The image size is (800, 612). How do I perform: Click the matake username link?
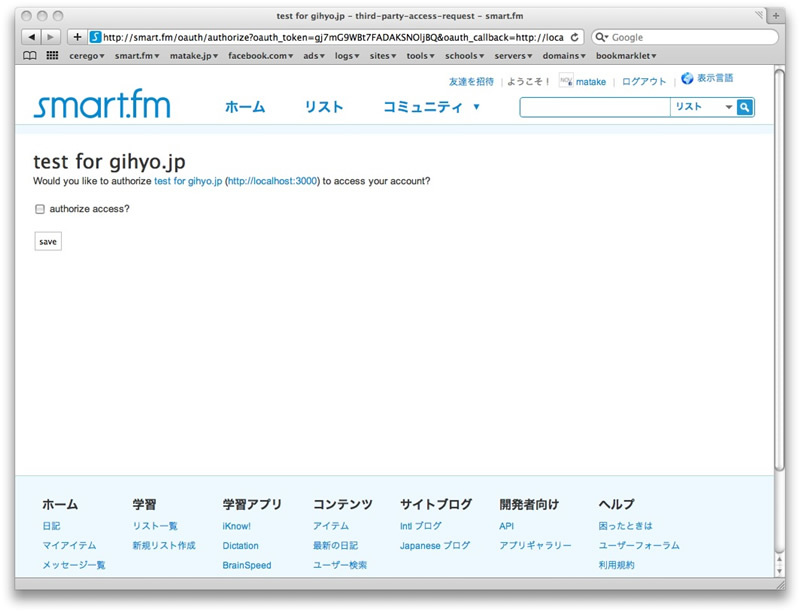point(591,82)
